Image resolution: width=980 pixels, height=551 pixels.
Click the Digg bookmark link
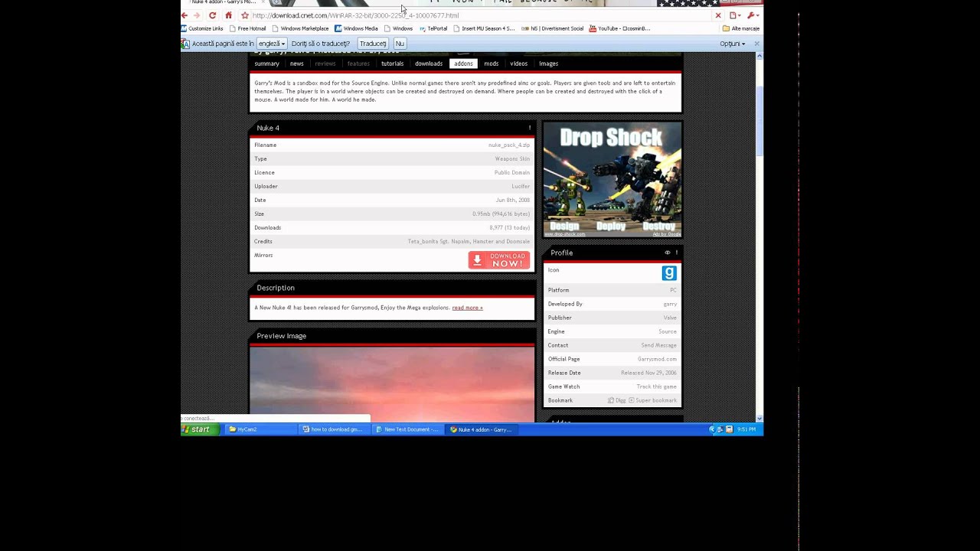pyautogui.click(x=617, y=400)
